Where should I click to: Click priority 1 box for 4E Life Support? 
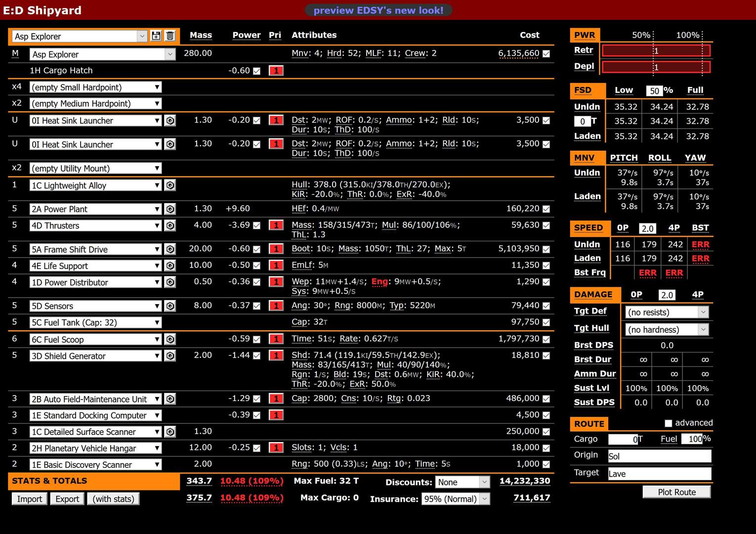pos(276,266)
